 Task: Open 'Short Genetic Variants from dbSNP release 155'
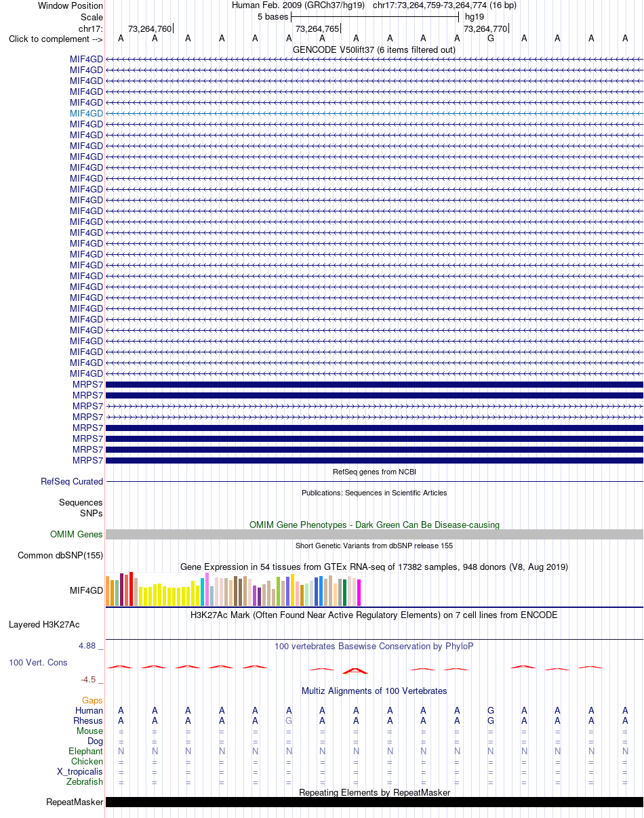pyautogui.click(x=374, y=546)
